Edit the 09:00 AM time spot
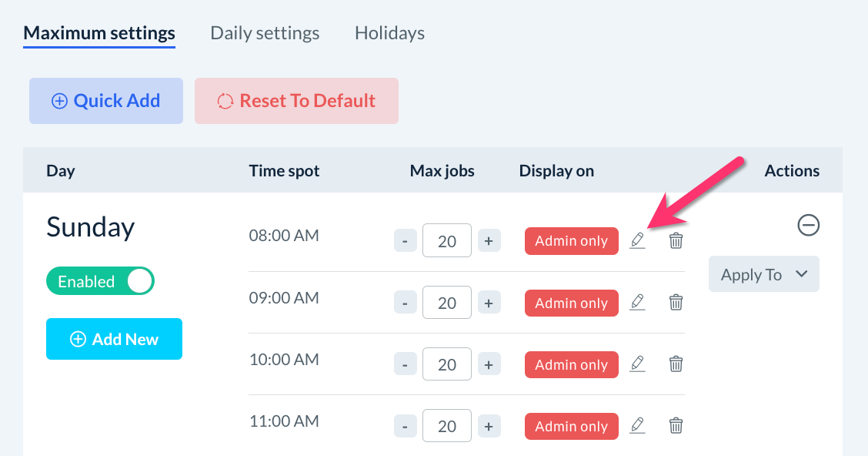The image size is (868, 456). click(x=637, y=303)
